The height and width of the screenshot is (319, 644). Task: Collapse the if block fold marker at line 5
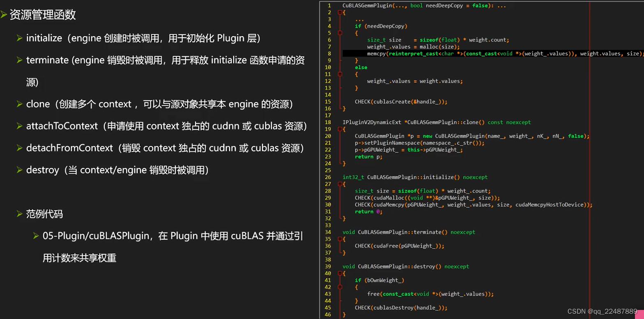coord(340,33)
